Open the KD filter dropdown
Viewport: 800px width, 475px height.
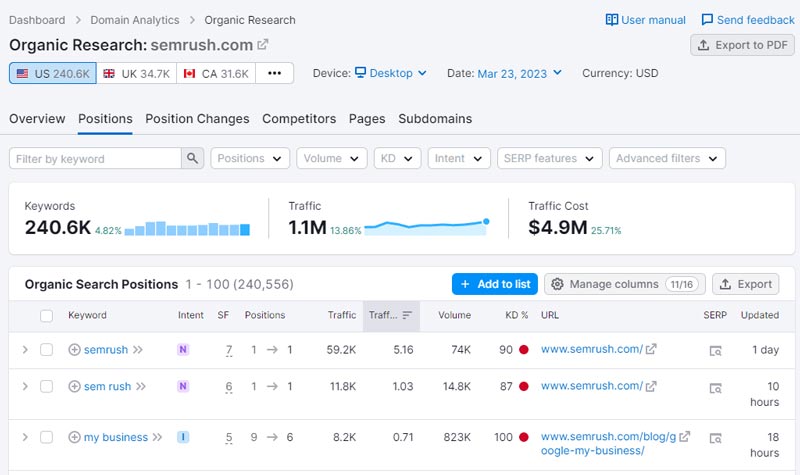click(397, 158)
